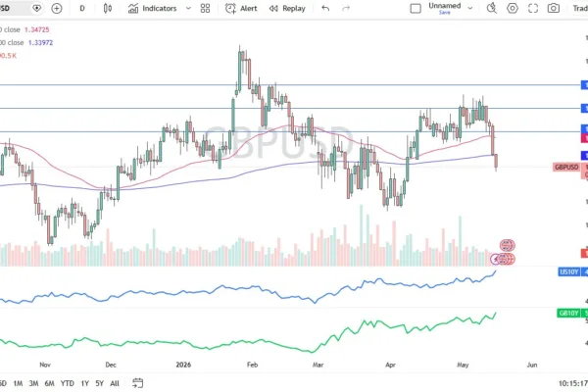The height and width of the screenshot is (392, 588).
Task: Click the US10Y series label
Action: point(568,272)
